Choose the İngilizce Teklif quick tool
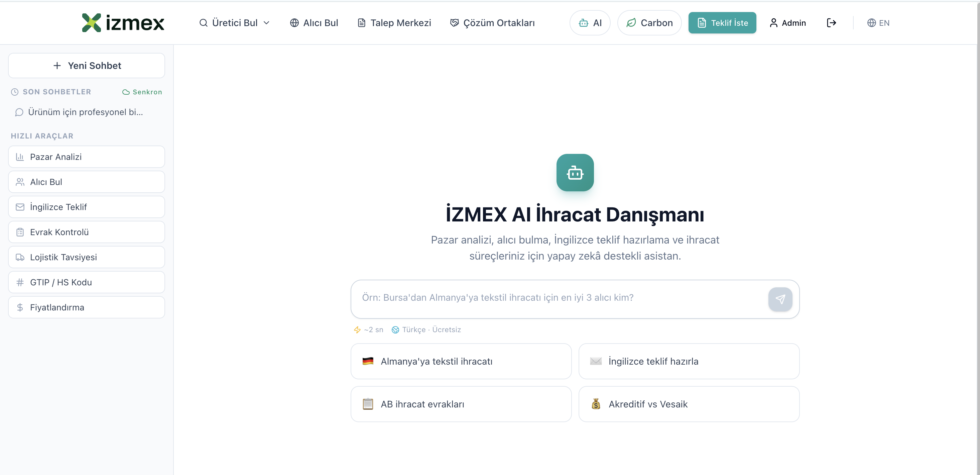980x475 pixels. (x=86, y=207)
